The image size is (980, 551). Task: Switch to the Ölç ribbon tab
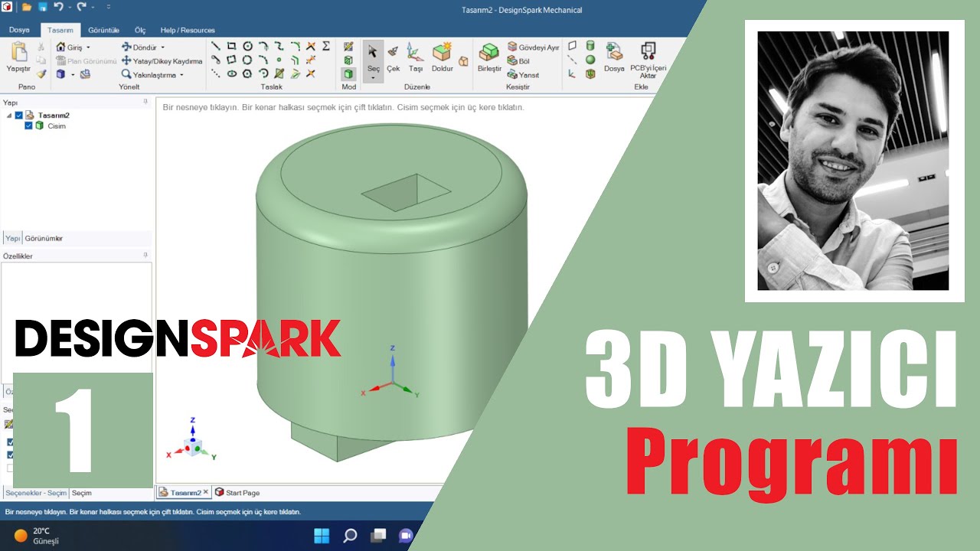pyautogui.click(x=140, y=30)
